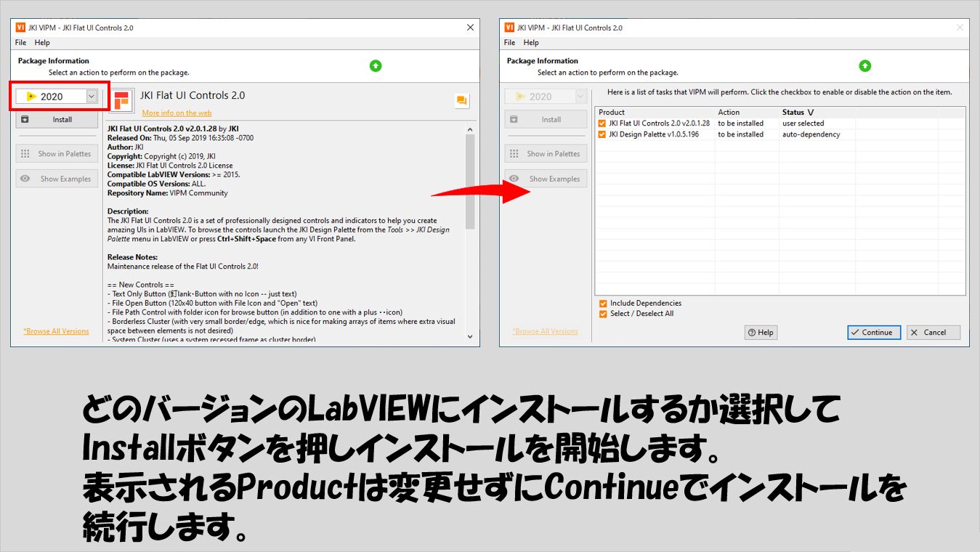Click LabVIEW arrow icon in 2020 dropdown
Image resolution: width=980 pixels, height=552 pixels.
coord(31,97)
